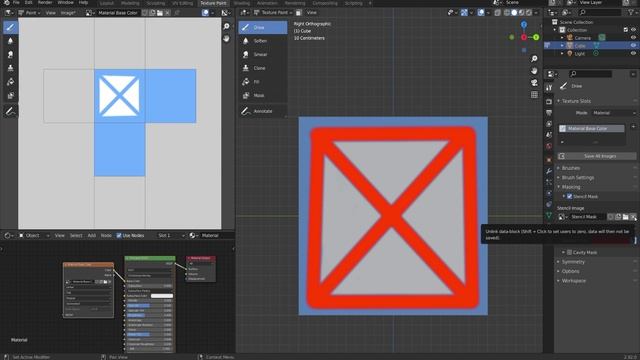The width and height of the screenshot is (640, 360).
Task: Click the move view hand icon in the 3D viewport
Action: (534, 71)
